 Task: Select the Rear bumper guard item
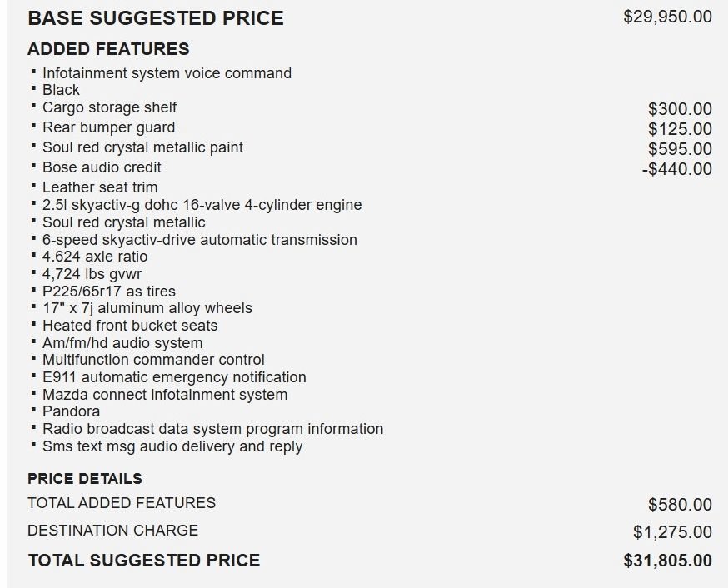pyautogui.click(x=108, y=127)
